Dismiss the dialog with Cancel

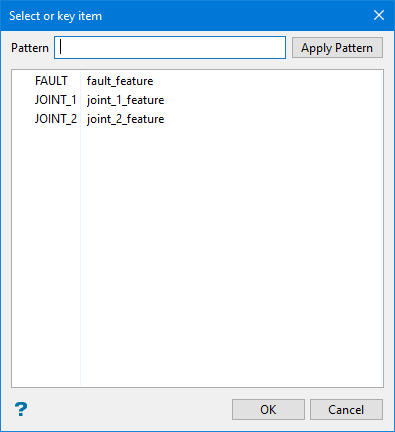pyautogui.click(x=346, y=409)
